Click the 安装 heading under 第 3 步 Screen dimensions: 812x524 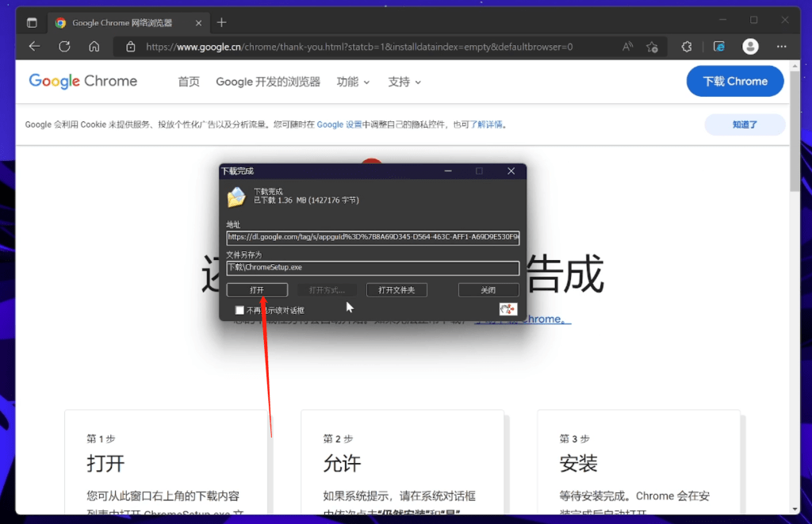(578, 464)
